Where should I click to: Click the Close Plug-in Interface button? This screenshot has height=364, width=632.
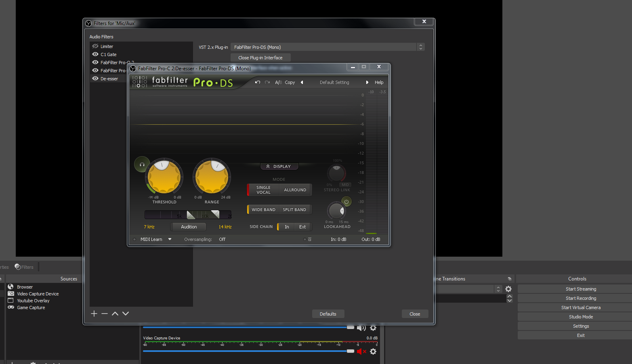click(260, 58)
